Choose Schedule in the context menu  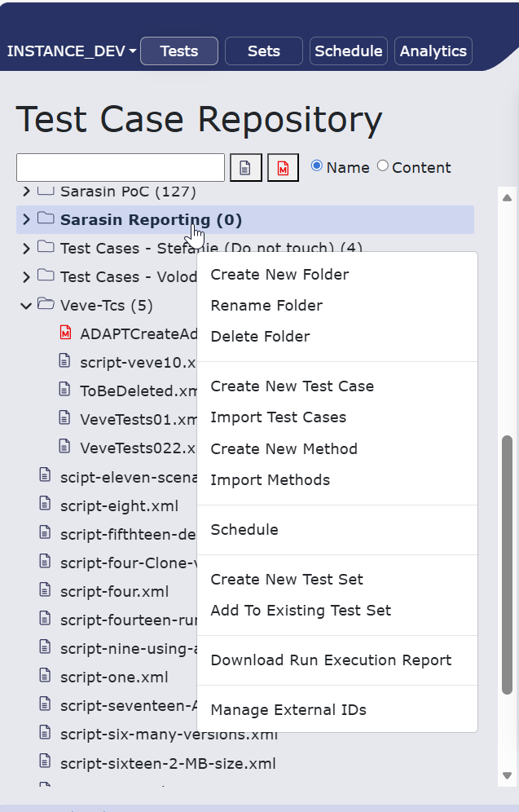[x=336, y=530]
